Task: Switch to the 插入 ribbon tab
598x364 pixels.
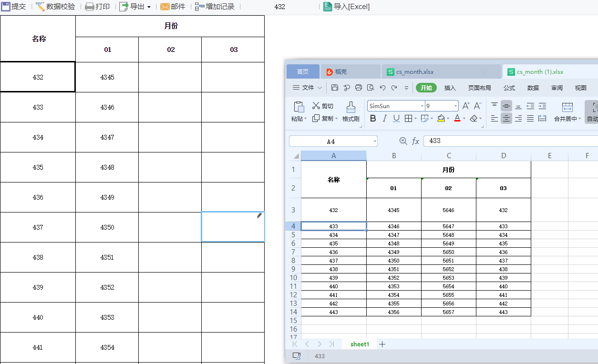Action: 450,88
